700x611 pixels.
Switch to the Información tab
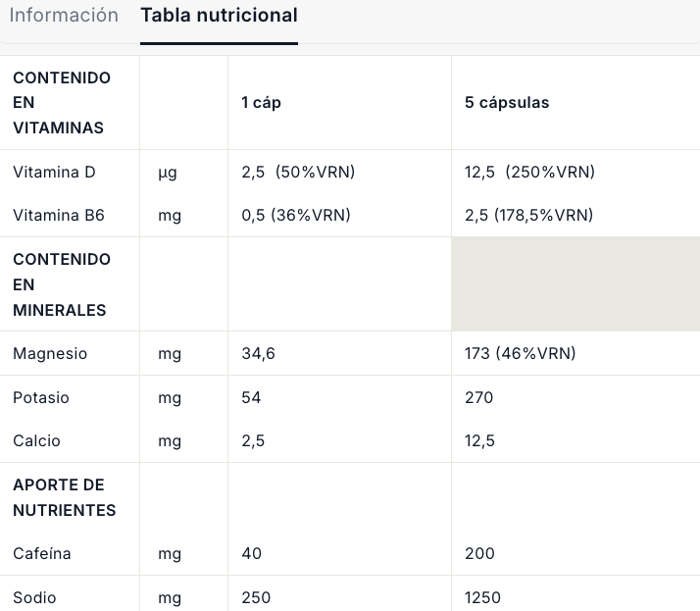pyautogui.click(x=64, y=16)
